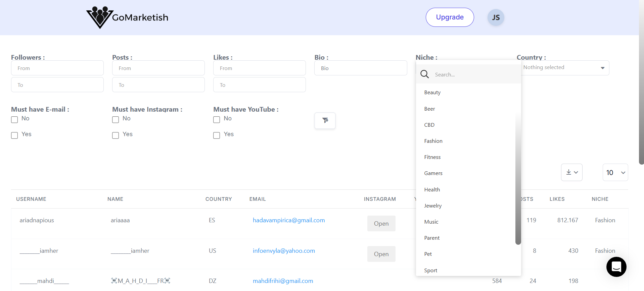Choose Fashion from the Niche options

(466, 141)
